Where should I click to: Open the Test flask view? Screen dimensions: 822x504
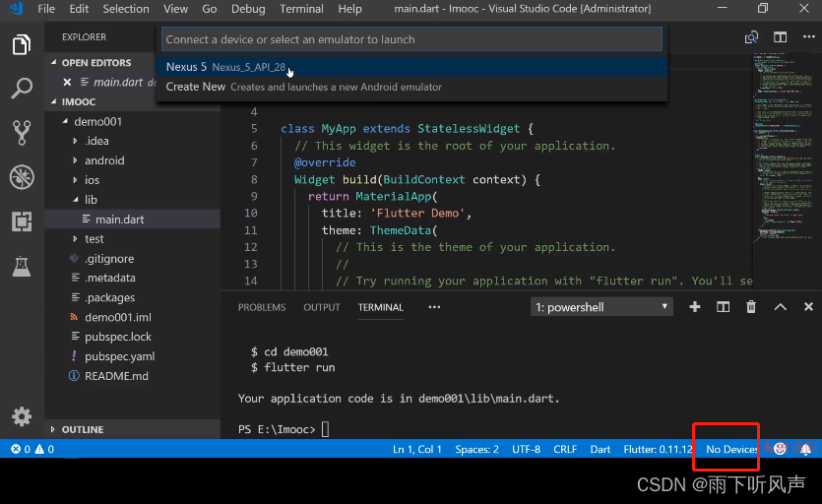pos(22,267)
